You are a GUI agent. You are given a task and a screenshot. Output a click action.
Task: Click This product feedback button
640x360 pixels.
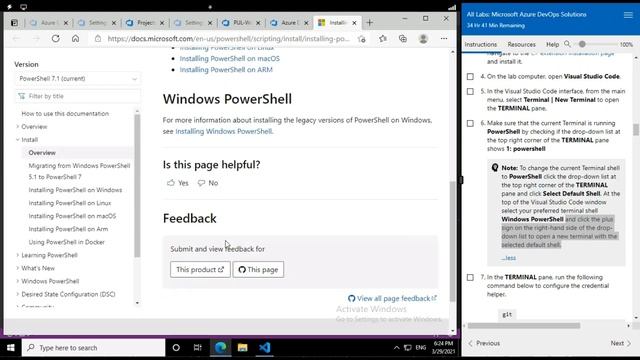pyautogui.click(x=200, y=269)
